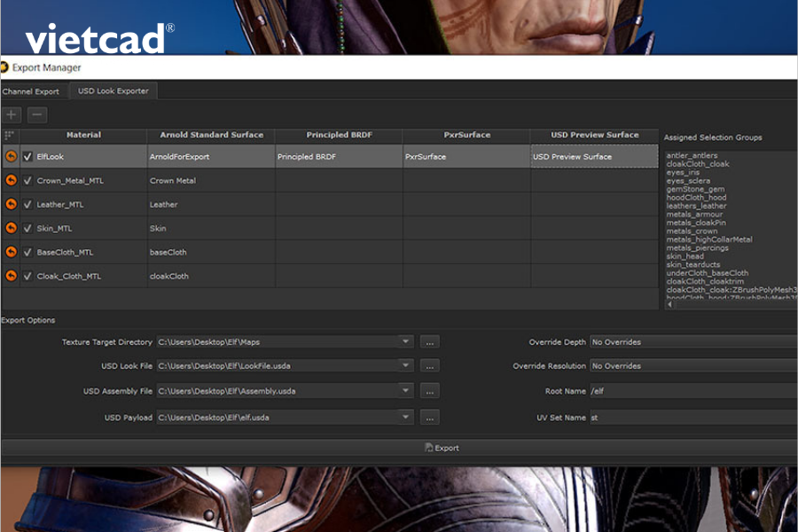Screen dimensions: 798x532
Task: Click the baseCloth cell
Action: [x=211, y=253]
